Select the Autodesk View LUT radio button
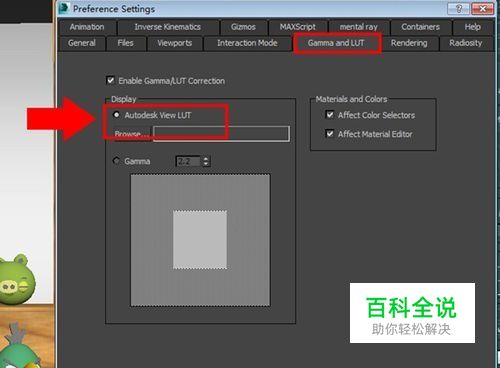This screenshot has width=500, height=368. pos(116,115)
